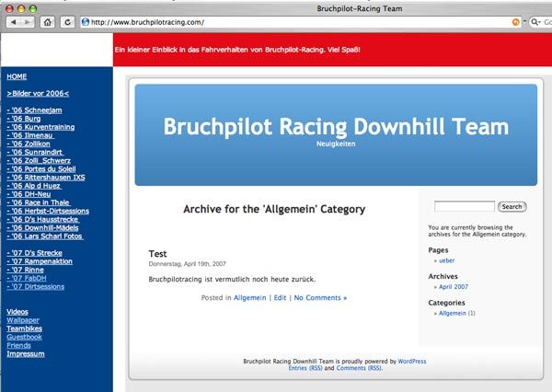Open the '06 Schneejam gallery link
Image resolution: width=552 pixels, height=392 pixels.
point(34,110)
